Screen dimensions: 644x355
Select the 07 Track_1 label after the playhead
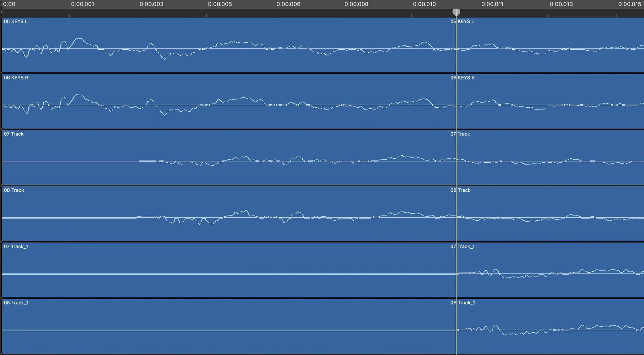[x=463, y=247]
